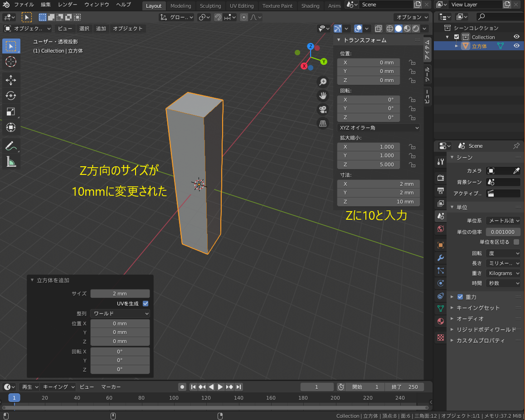Open the Material properties tab icon
Image resolution: width=525 pixels, height=420 pixels.
441,321
